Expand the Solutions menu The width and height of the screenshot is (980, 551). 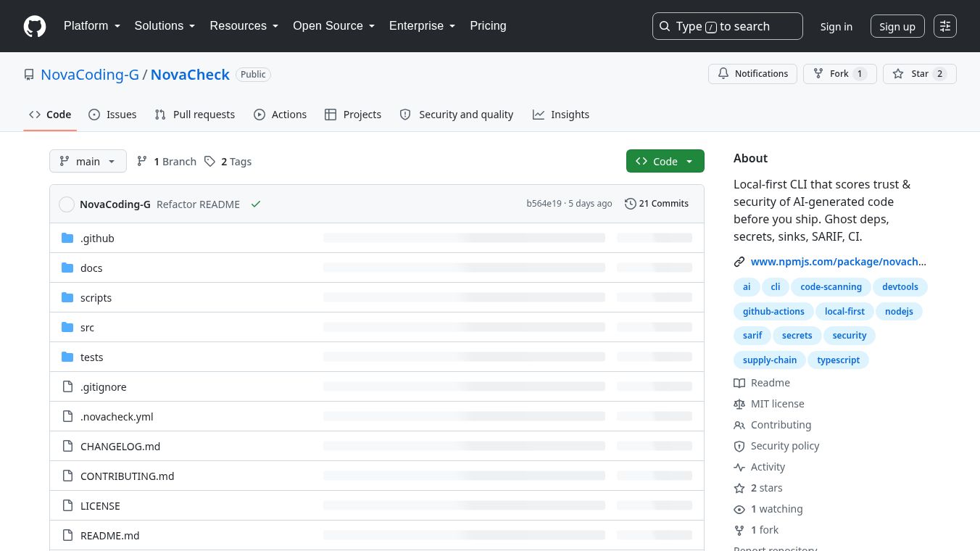tap(165, 26)
